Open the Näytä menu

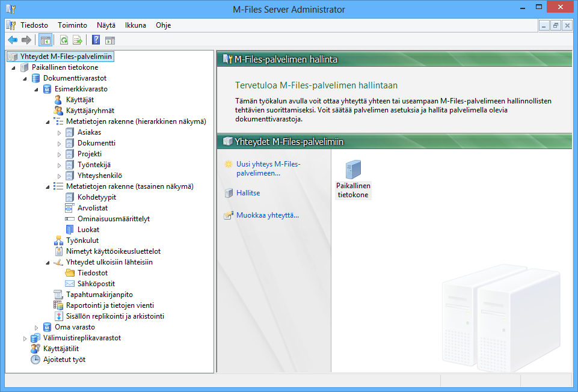pyautogui.click(x=106, y=25)
